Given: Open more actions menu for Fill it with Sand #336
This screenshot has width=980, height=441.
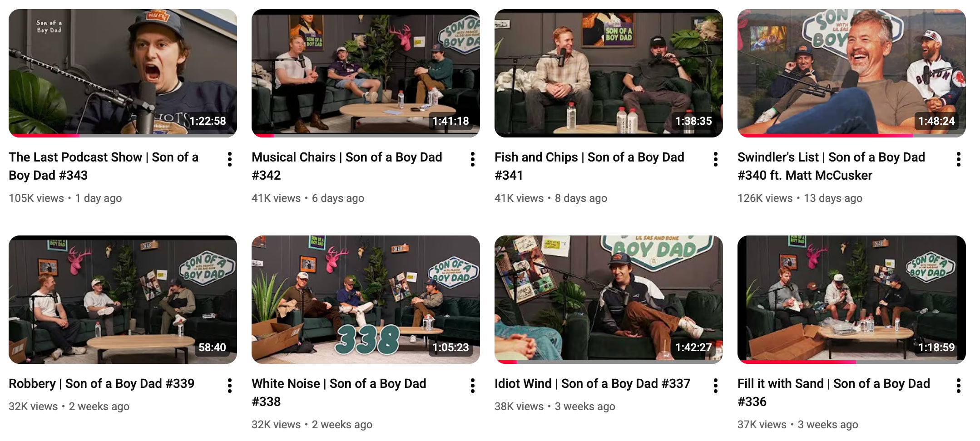Looking at the screenshot, I should tap(959, 386).
